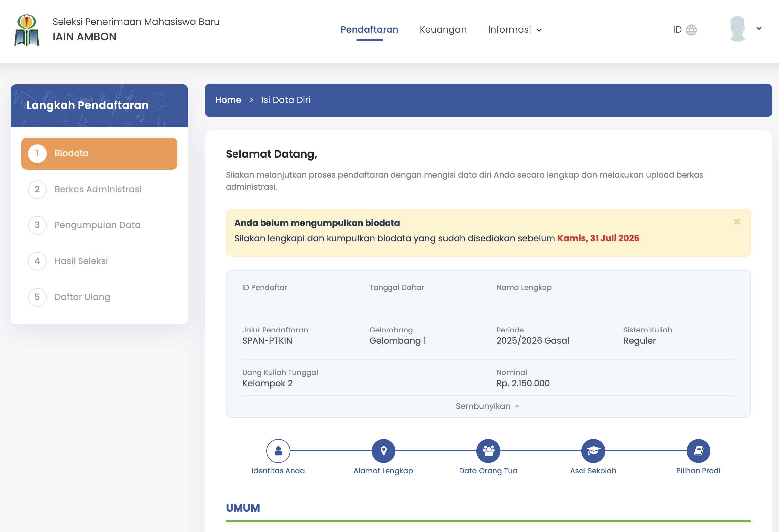Click the Pengumpulan Data step circle
779x532 pixels.
click(x=37, y=225)
